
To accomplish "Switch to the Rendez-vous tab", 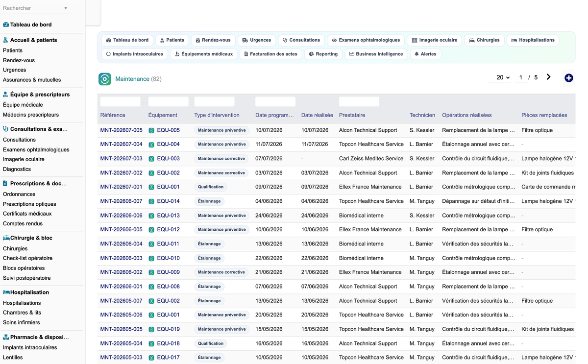I will [213, 40].
